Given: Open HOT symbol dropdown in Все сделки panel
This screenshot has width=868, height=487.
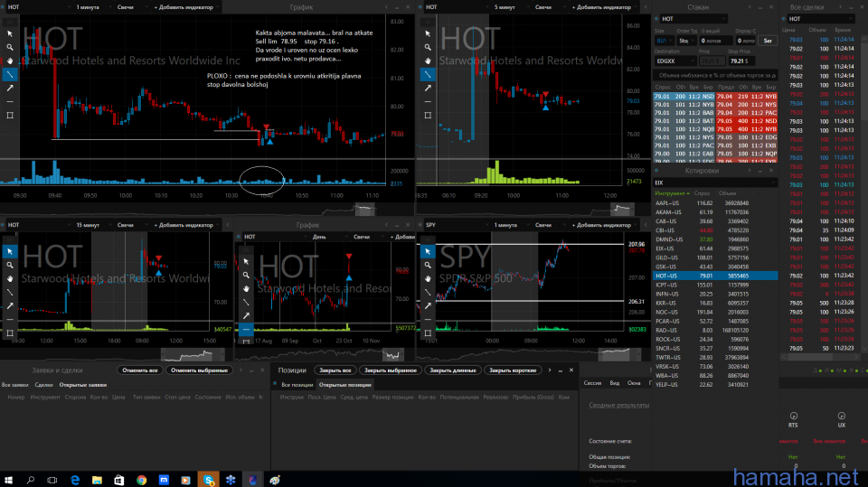Looking at the screenshot, I should (819, 19).
